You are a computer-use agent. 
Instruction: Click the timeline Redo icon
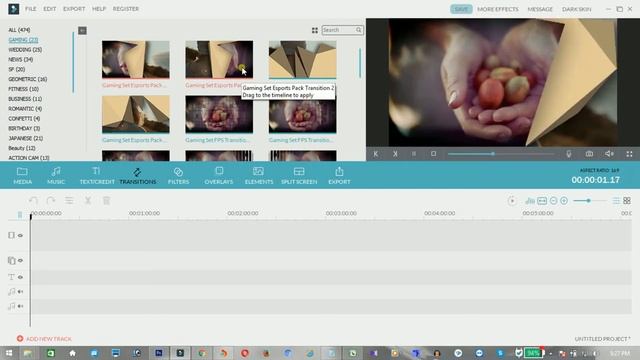tap(51, 200)
